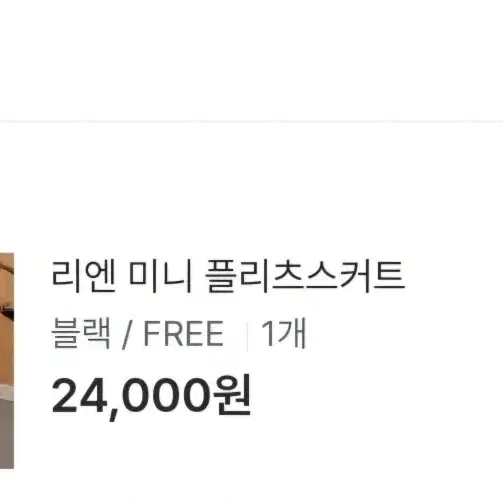Click the 24,000원 price text
Screen dimensions: 503x503
151,396
